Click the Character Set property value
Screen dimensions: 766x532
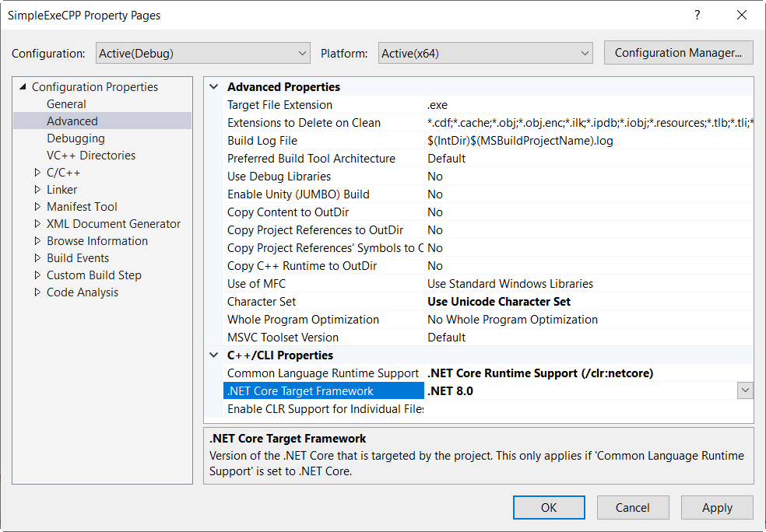click(499, 302)
